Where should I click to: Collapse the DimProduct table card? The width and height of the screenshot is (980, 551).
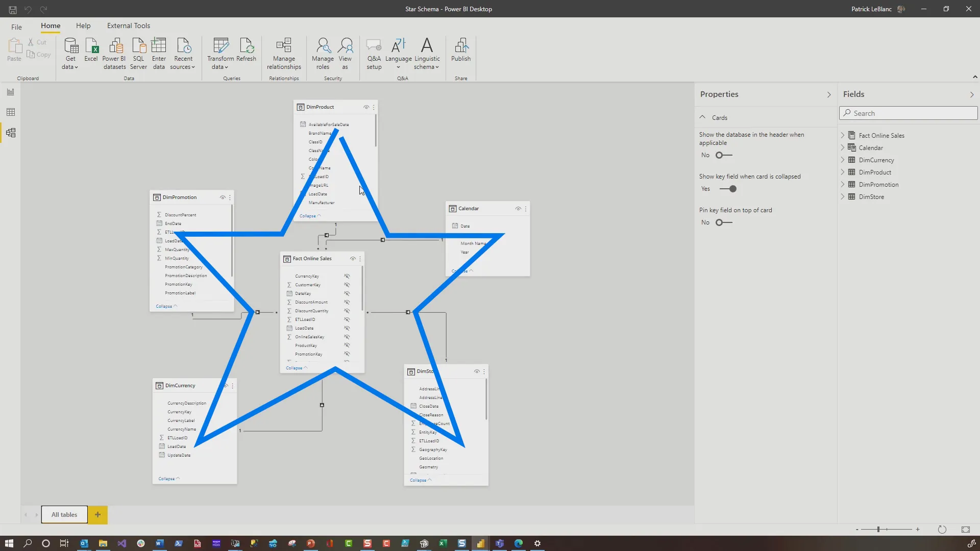(310, 216)
